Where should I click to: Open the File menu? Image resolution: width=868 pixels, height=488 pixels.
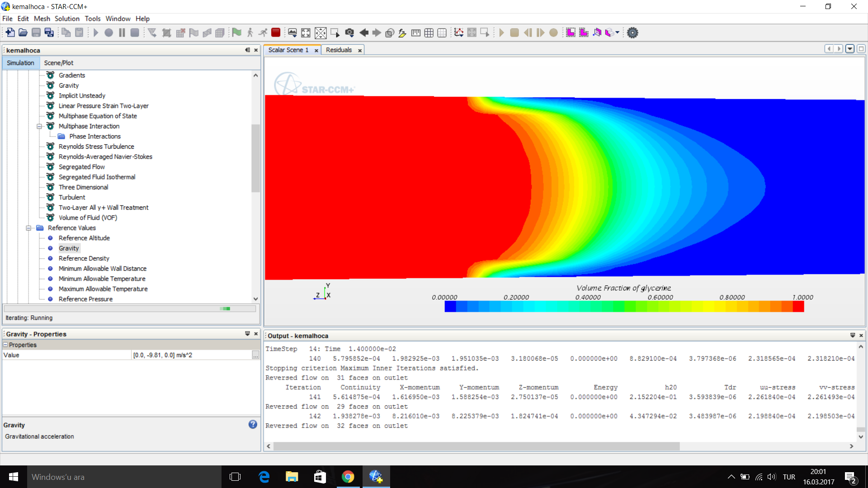click(x=7, y=19)
